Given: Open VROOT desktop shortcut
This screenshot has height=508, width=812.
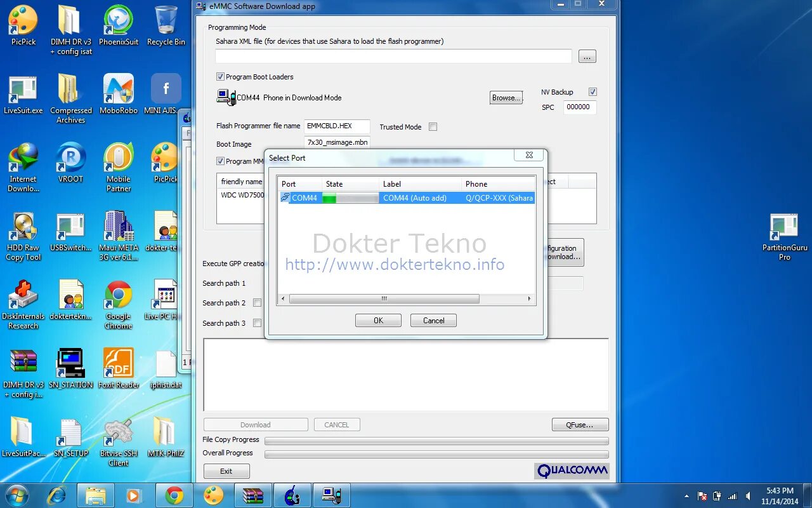Looking at the screenshot, I should point(70,163).
